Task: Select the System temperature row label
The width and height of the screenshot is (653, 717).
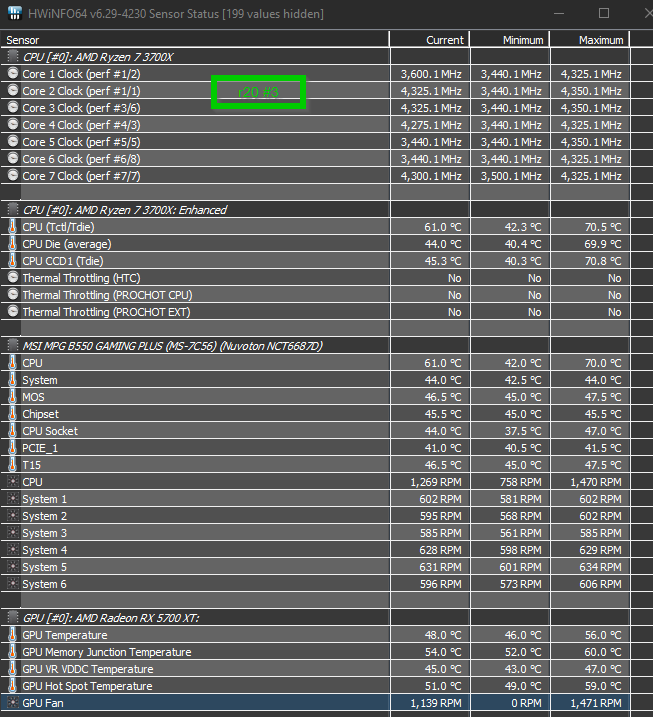Action: click(x=40, y=380)
